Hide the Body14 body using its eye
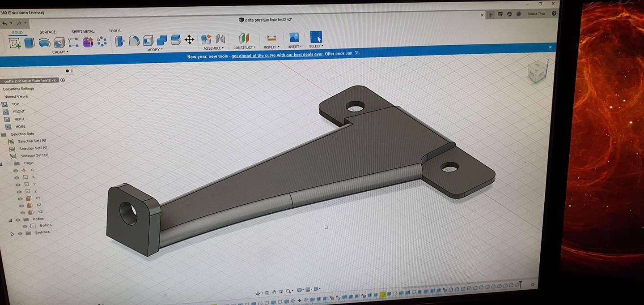 point(25,226)
